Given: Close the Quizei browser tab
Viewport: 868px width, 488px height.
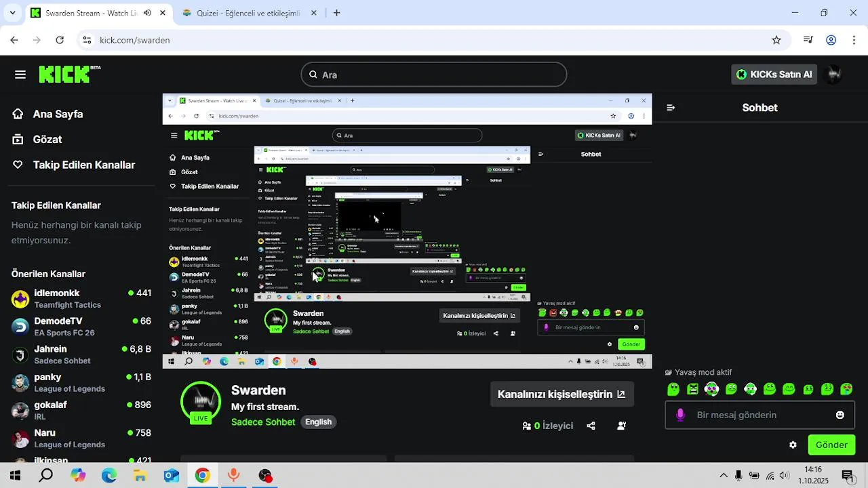Looking at the screenshot, I should tap(313, 13).
